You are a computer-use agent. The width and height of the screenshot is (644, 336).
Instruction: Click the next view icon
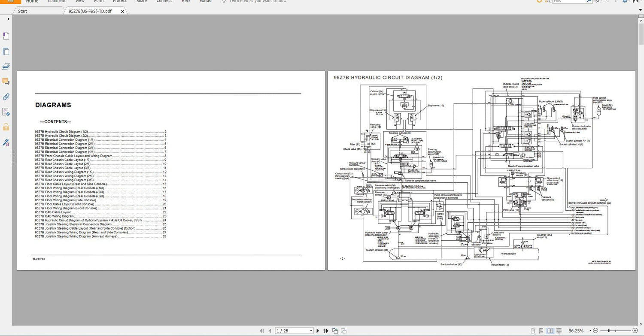(343, 331)
